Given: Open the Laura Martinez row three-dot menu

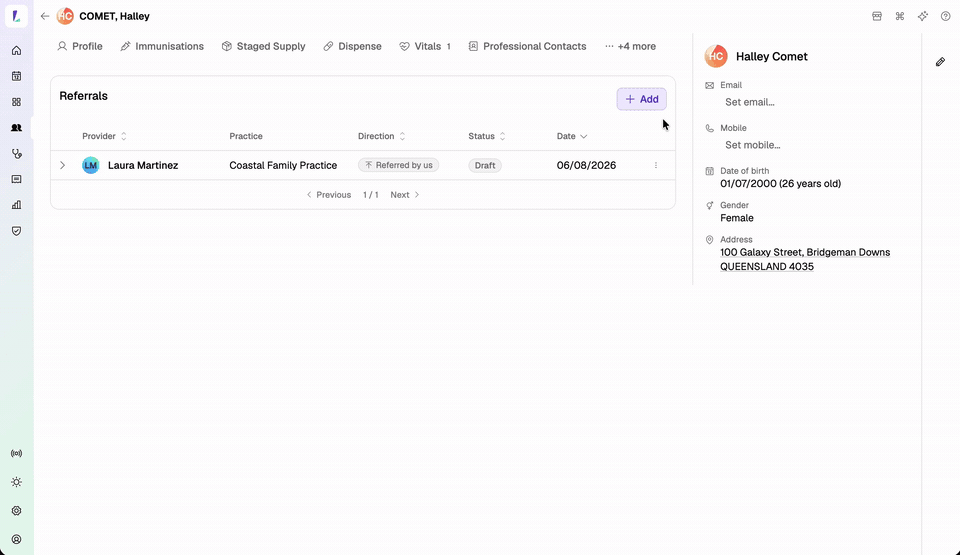Looking at the screenshot, I should pos(656,165).
